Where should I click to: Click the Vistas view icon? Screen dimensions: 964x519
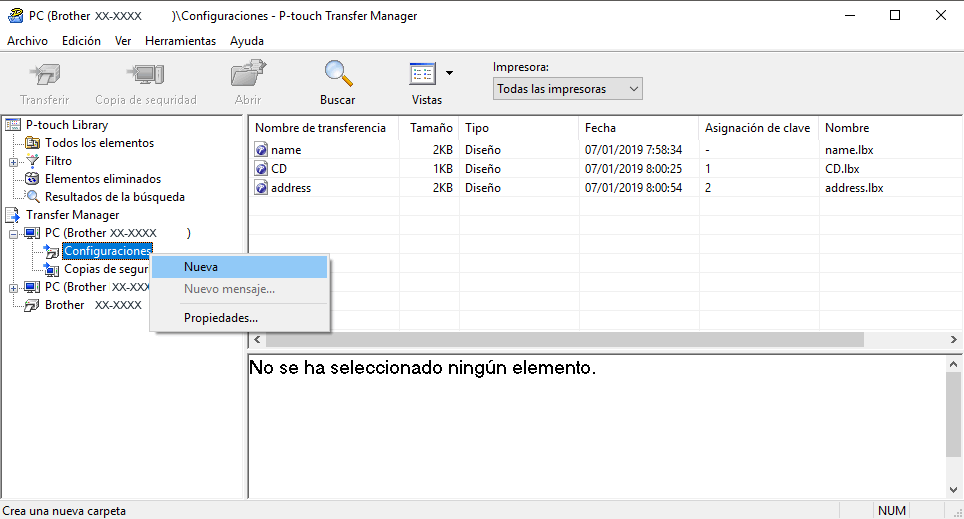[x=422, y=74]
